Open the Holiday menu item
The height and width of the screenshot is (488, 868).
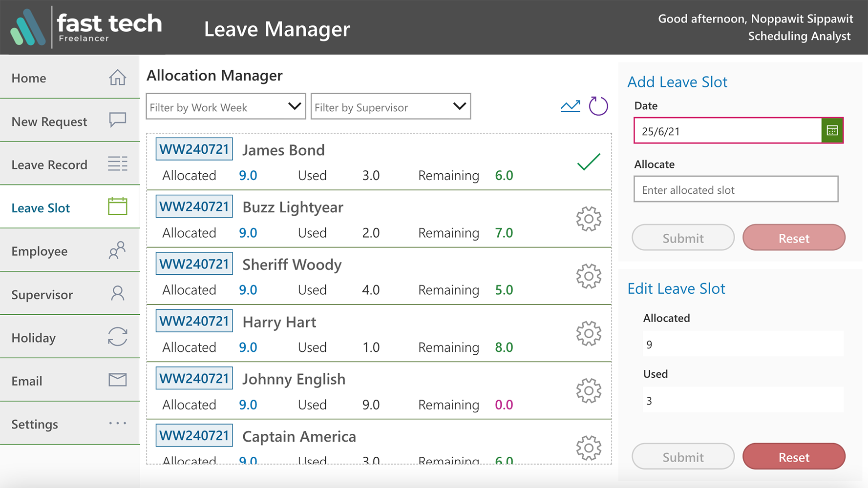click(70, 338)
